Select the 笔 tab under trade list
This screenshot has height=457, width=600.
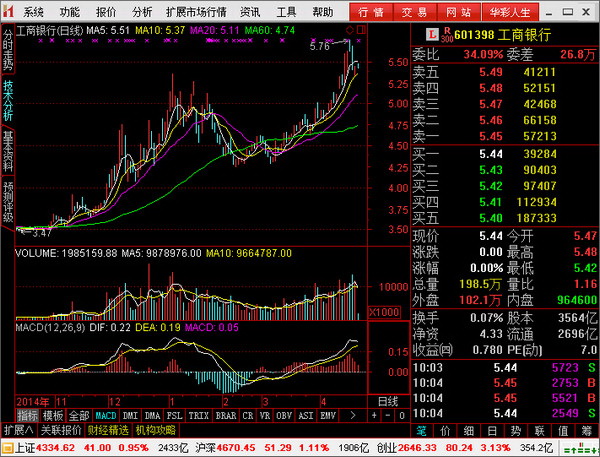click(x=421, y=431)
